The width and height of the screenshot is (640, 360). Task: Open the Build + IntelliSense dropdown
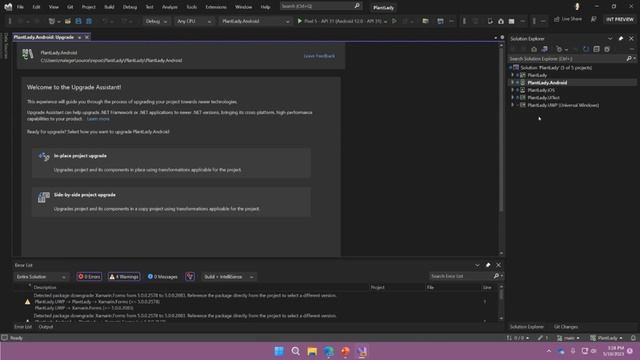pyautogui.click(x=229, y=277)
